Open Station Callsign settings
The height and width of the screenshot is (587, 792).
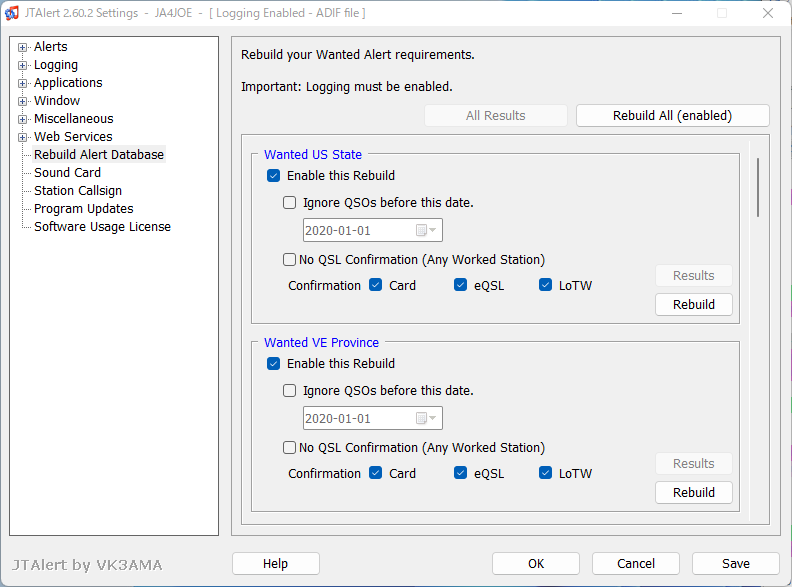point(78,190)
